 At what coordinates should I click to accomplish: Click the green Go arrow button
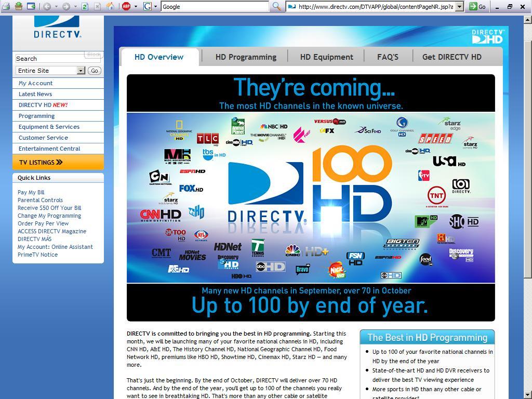point(477,6)
